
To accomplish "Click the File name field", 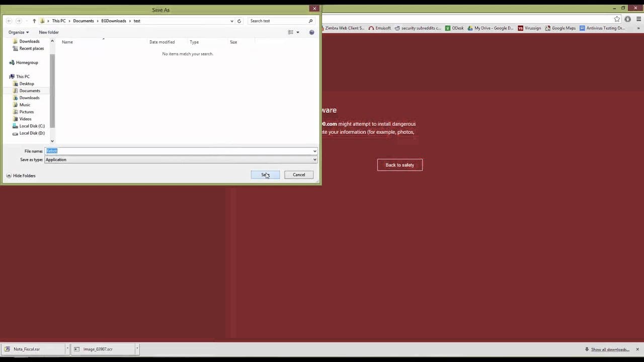I will [x=179, y=151].
